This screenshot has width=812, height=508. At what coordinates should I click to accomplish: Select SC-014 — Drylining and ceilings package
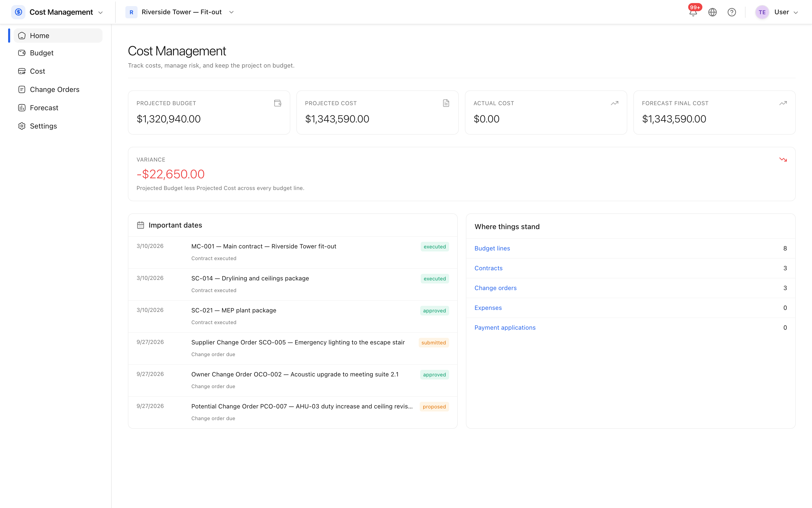tap(250, 278)
